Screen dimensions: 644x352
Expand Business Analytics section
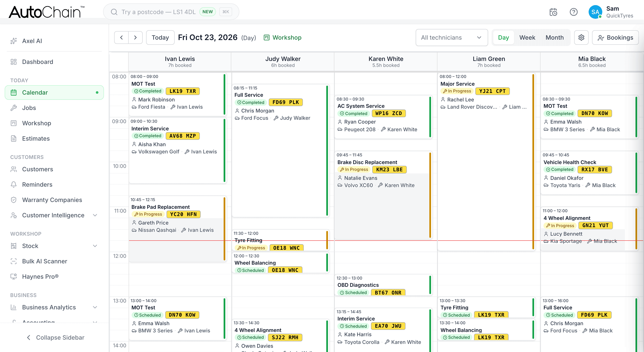95,307
